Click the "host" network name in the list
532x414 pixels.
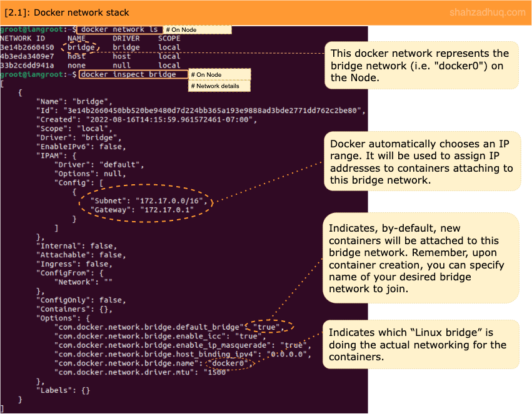click(76, 56)
